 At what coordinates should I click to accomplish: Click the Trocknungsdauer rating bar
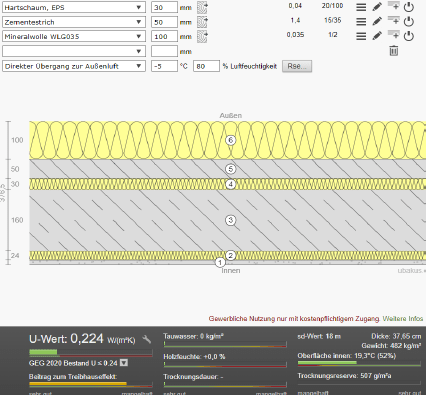[225, 384]
